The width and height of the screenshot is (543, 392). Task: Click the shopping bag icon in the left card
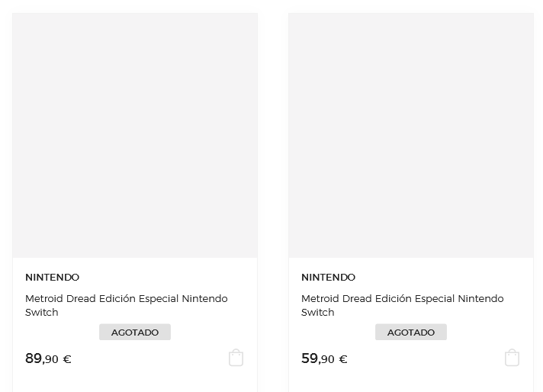click(236, 358)
